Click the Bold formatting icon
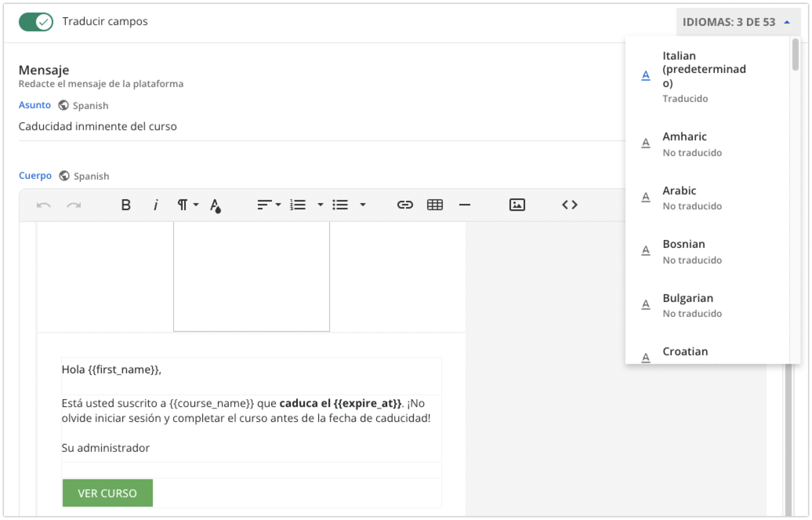 pyautogui.click(x=126, y=205)
